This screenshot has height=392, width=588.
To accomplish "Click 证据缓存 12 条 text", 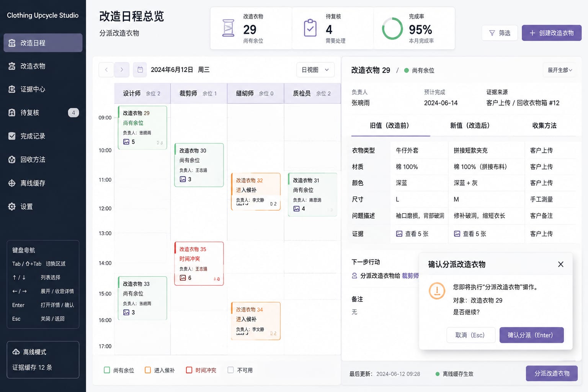I will pos(32,367).
